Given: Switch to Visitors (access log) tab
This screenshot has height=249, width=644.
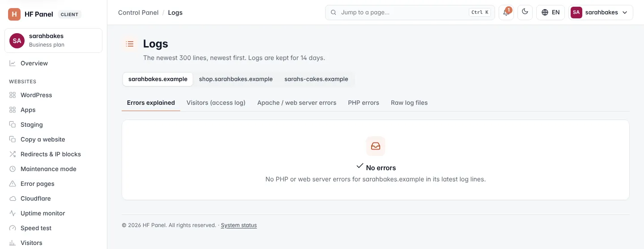Looking at the screenshot, I should (x=216, y=103).
